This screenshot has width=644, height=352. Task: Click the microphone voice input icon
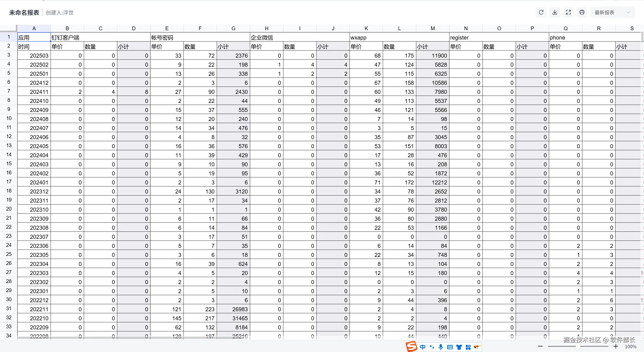(x=441, y=347)
